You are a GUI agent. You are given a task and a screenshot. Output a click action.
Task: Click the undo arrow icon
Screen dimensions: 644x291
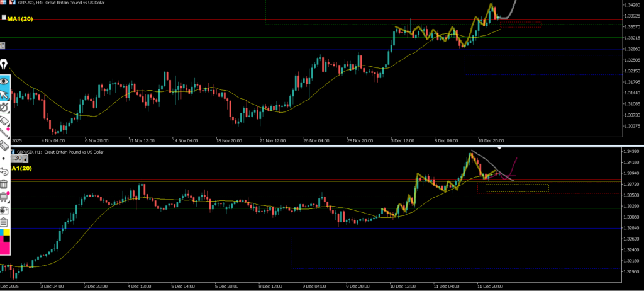click(x=4, y=171)
